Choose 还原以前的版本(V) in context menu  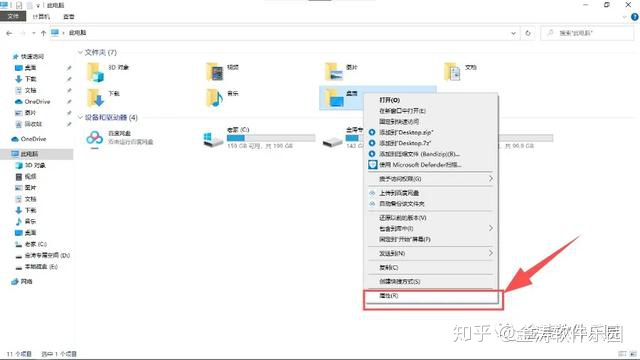click(x=431, y=218)
